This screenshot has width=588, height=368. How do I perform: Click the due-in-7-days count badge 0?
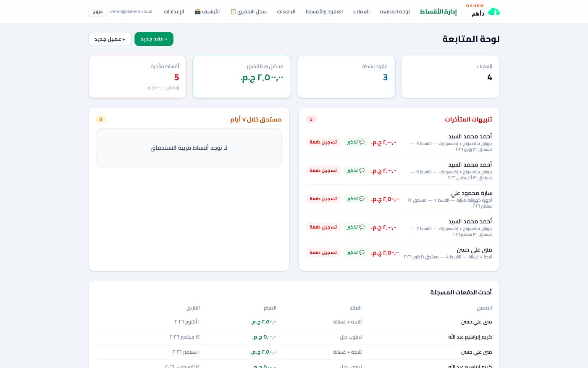point(101,119)
